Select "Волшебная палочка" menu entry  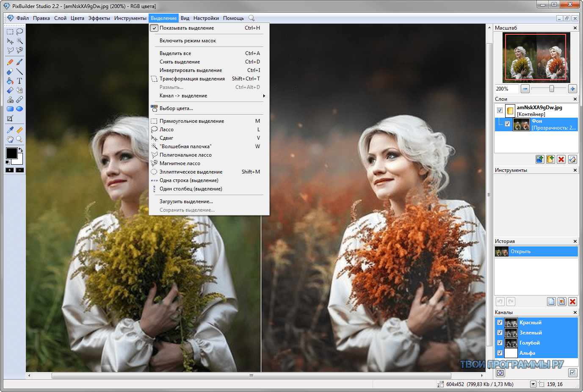tap(185, 146)
